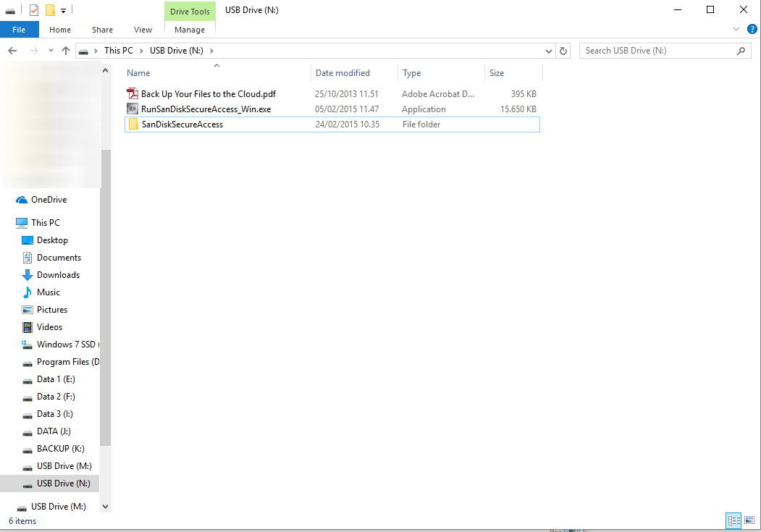Click the date 25/10/2013 11.51
Image resolution: width=761 pixels, height=532 pixels.
[x=347, y=93]
